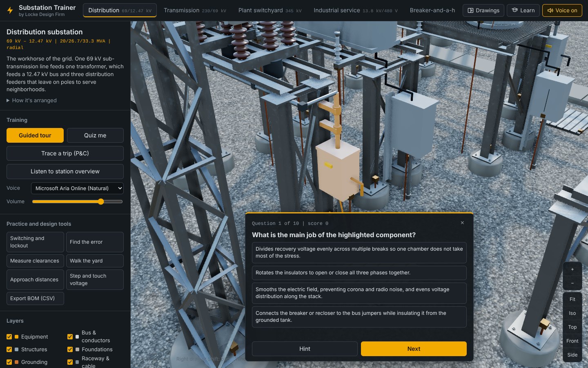Viewport: 588px width, 368px height.
Task: Choose the answer about smoothing the electric field
Action: [x=359, y=293]
